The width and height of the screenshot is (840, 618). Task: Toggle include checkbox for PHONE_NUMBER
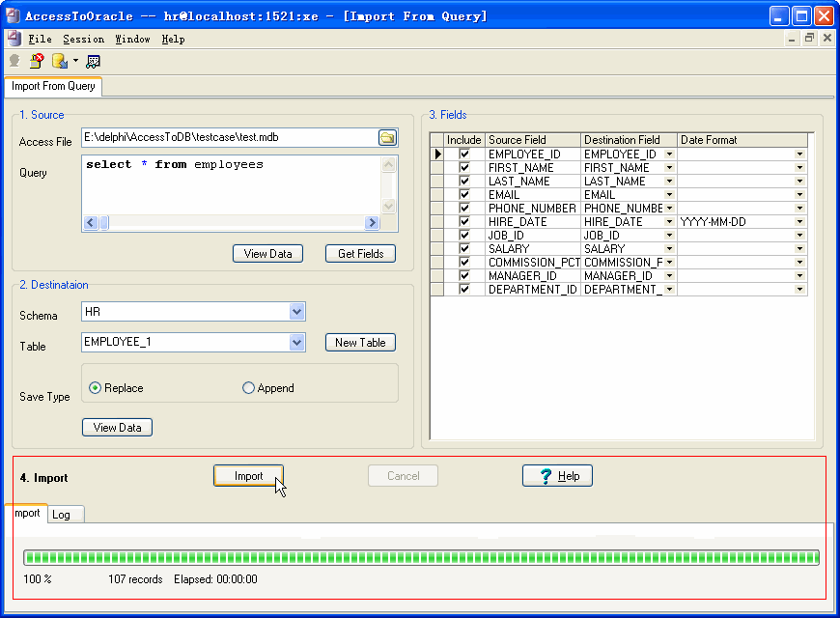click(x=464, y=208)
